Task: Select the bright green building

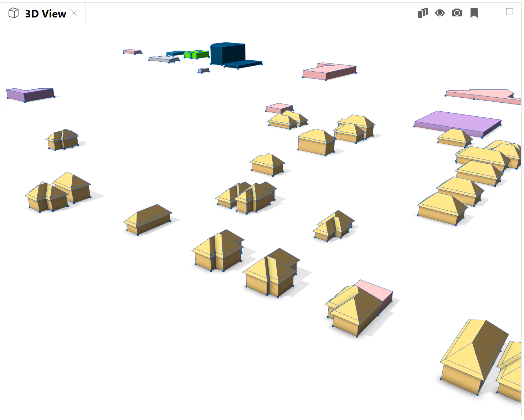Action: click(x=196, y=54)
